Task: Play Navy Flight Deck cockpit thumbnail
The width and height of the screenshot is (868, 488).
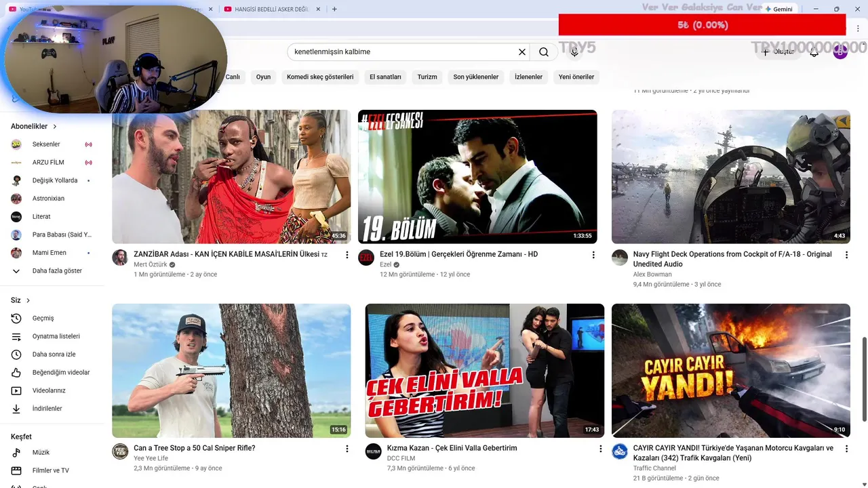Action: (731, 177)
